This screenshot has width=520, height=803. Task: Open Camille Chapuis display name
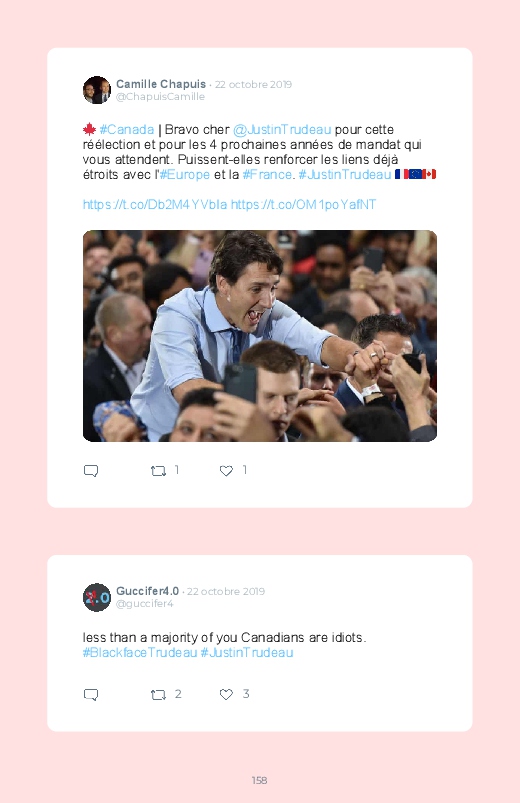click(x=161, y=84)
